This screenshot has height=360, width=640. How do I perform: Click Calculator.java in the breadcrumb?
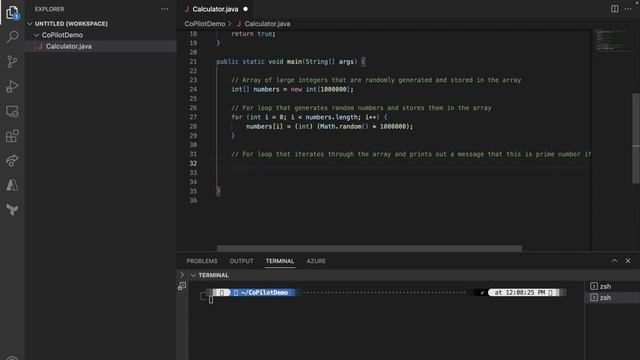pyautogui.click(x=267, y=24)
